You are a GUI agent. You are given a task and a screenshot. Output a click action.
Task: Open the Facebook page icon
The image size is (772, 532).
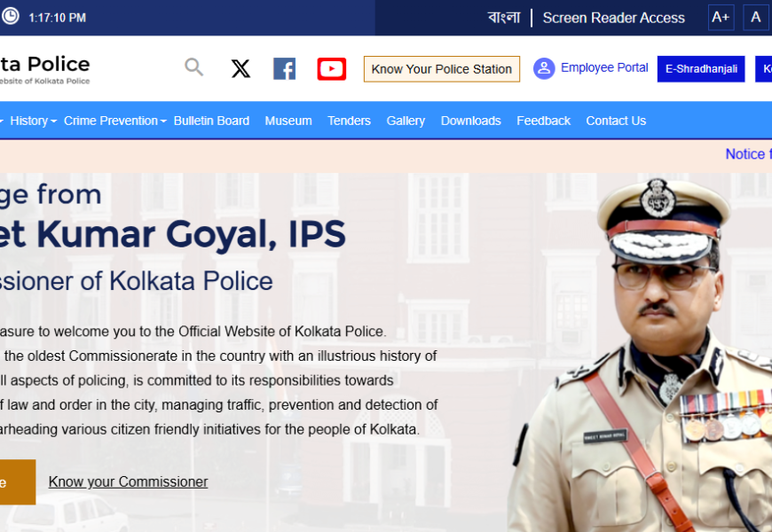[x=284, y=68]
